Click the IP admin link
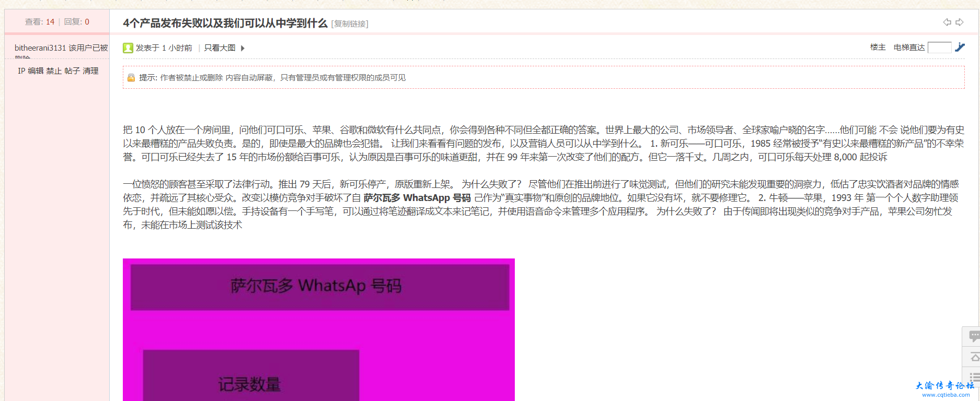Viewport: 980px width, 401px height. (21, 71)
